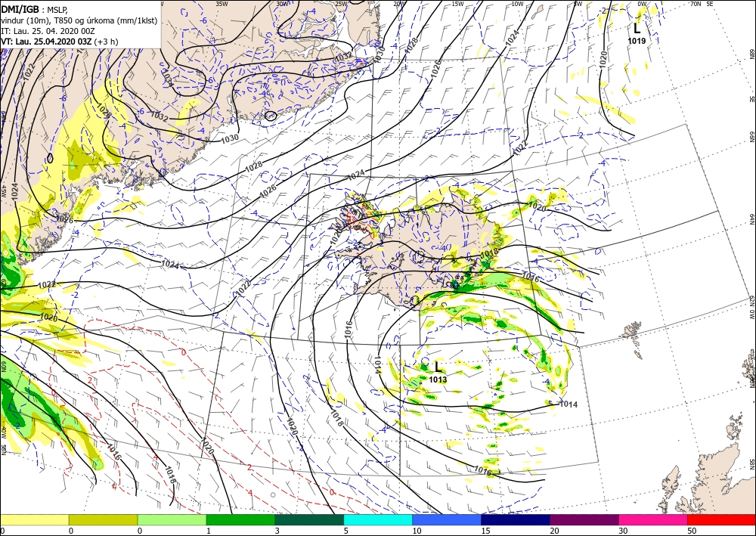
Task: Select the '35W' longitude label
Action: [222, 4]
